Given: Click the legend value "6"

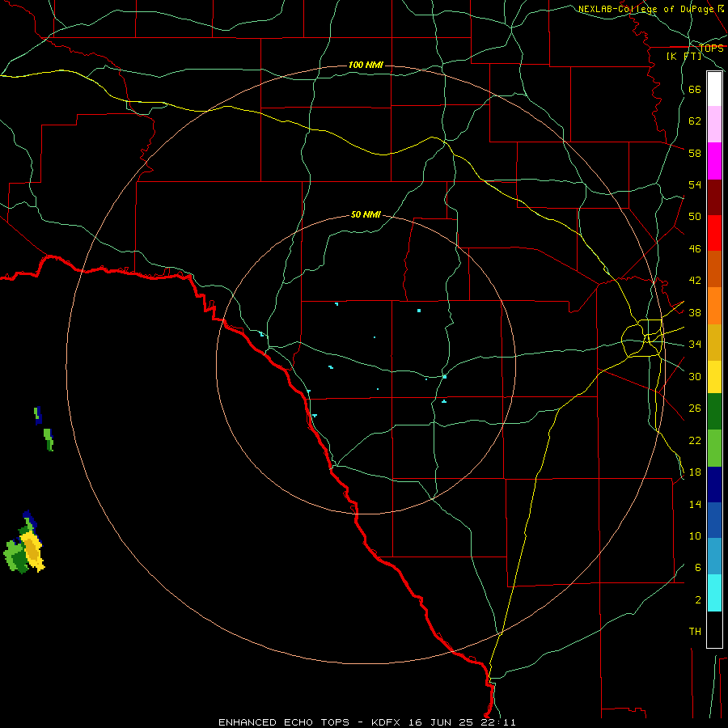Looking at the screenshot, I should [x=698, y=568].
